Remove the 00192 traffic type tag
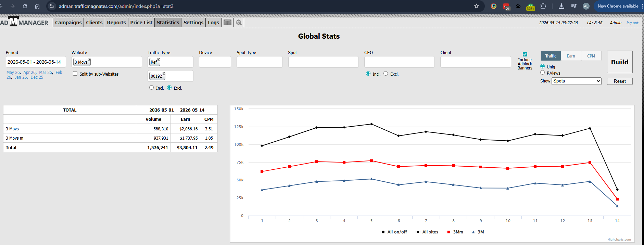Screen dimensions: 644x245 [164, 74]
